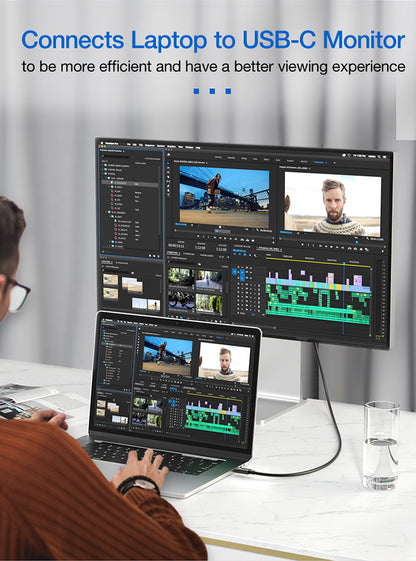
Task: Select the highlighted row in monitor project tree
Action: (x=131, y=184)
